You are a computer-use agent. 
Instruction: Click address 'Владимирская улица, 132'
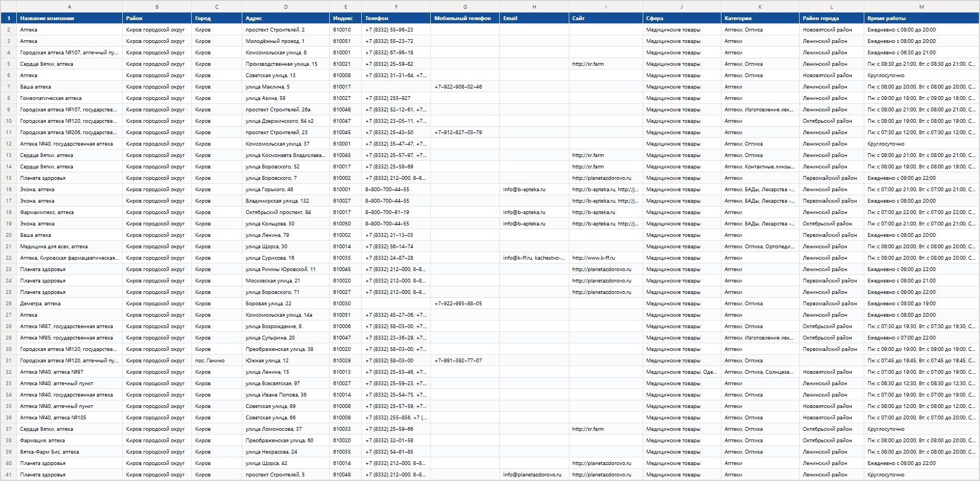[286, 201]
